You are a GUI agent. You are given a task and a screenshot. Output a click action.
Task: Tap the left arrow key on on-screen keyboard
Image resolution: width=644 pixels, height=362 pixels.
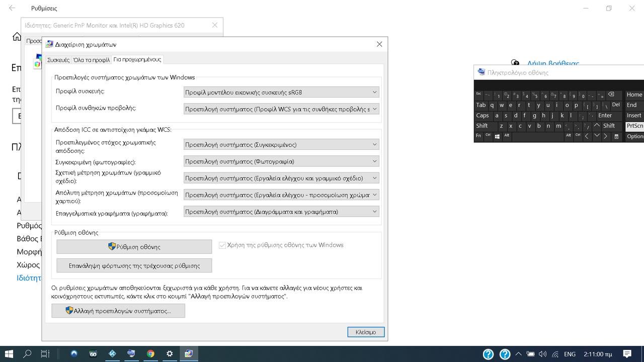pos(587,136)
